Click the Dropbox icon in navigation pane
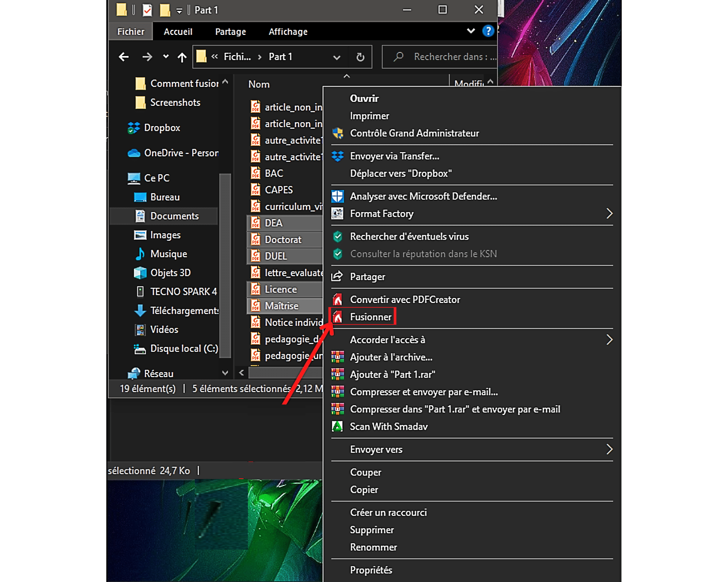 click(134, 128)
